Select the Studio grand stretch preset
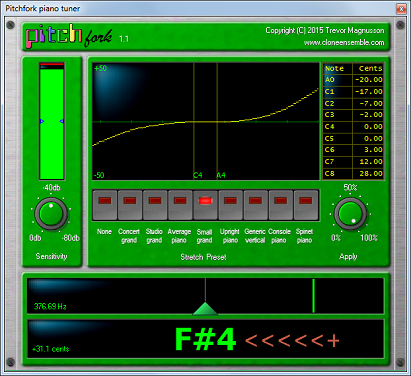This screenshot has height=376, width=411. [x=155, y=205]
